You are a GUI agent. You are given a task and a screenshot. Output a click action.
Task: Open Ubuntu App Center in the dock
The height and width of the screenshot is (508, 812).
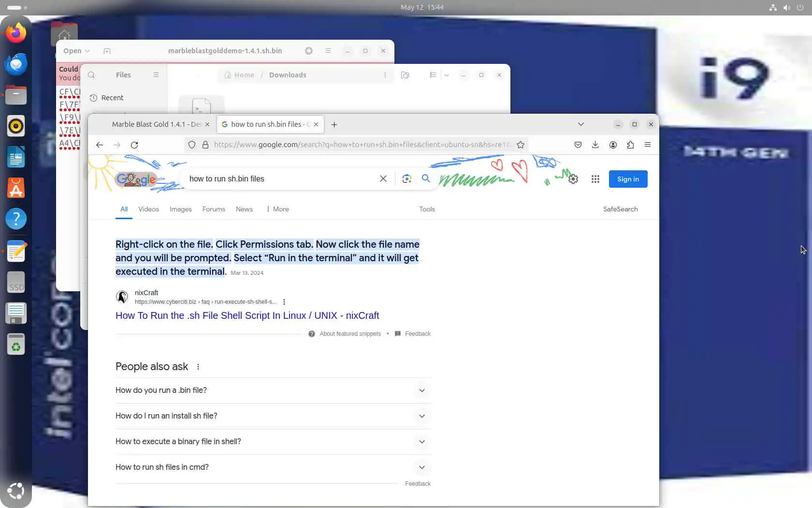16,188
